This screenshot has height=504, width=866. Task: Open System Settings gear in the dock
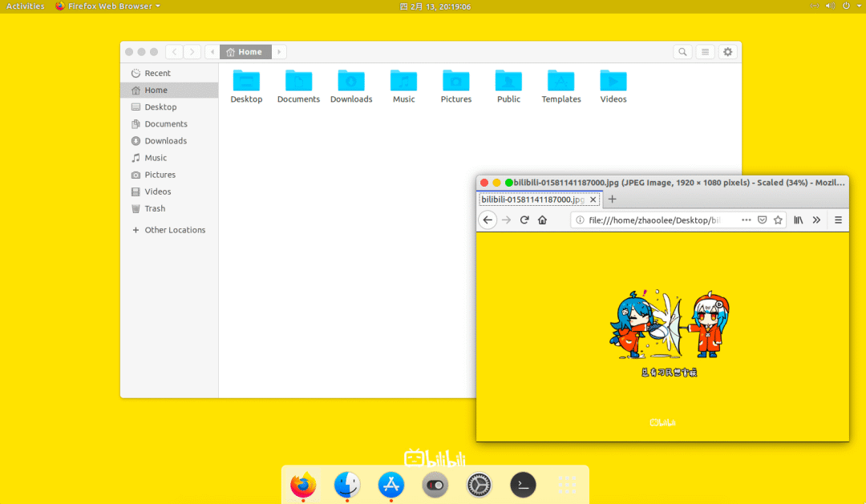click(479, 486)
